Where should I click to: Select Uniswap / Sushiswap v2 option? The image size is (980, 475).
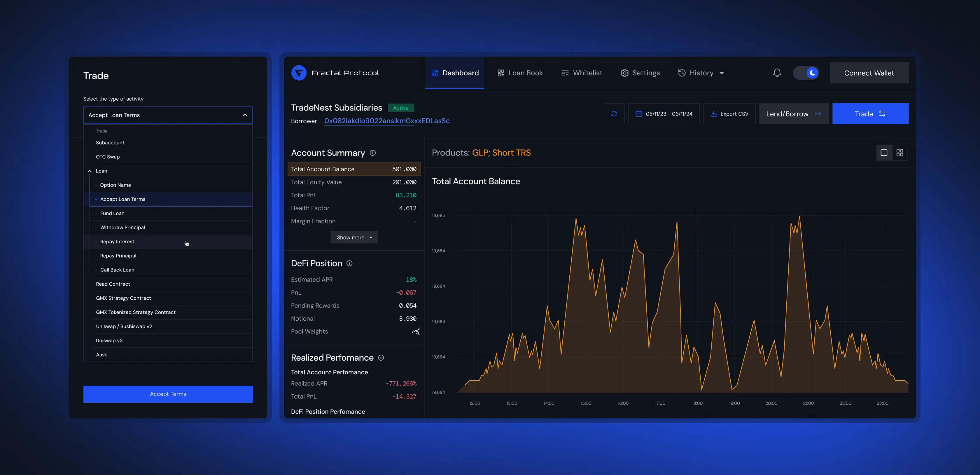pos(168,326)
